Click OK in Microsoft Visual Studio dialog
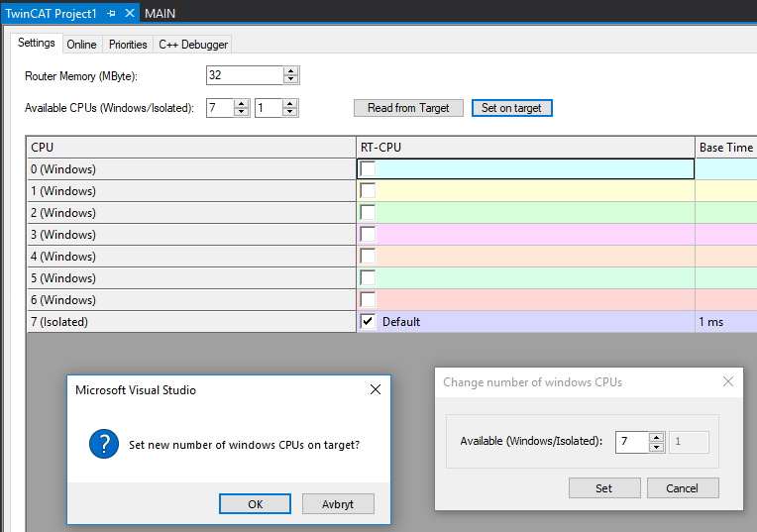757x532 pixels. click(x=255, y=504)
